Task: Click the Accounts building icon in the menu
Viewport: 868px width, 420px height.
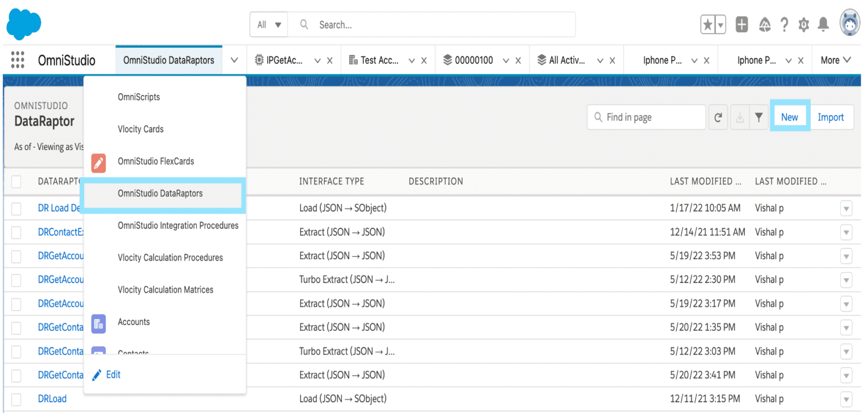Action: coord(98,324)
